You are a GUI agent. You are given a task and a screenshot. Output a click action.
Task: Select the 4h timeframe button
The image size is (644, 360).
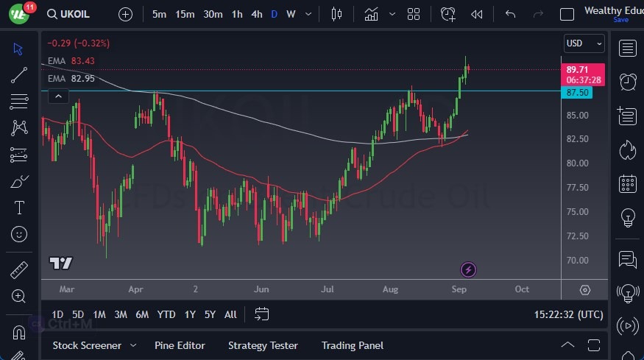[256, 14]
